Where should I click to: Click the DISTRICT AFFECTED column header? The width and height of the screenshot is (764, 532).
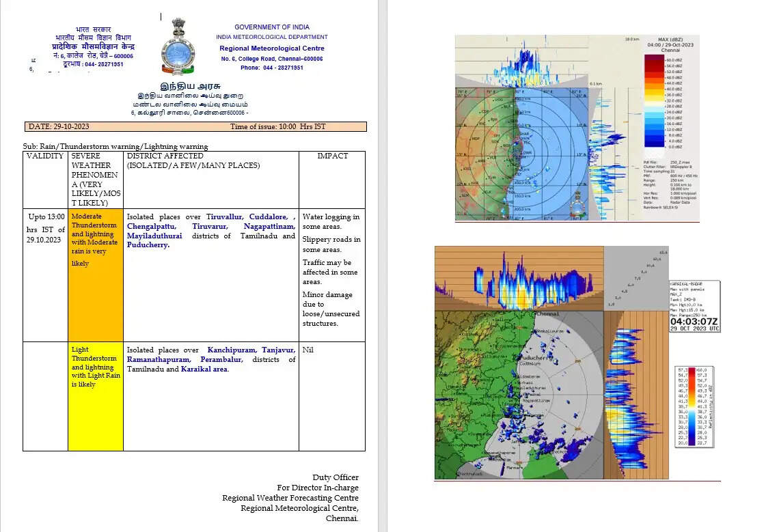[x=165, y=156]
